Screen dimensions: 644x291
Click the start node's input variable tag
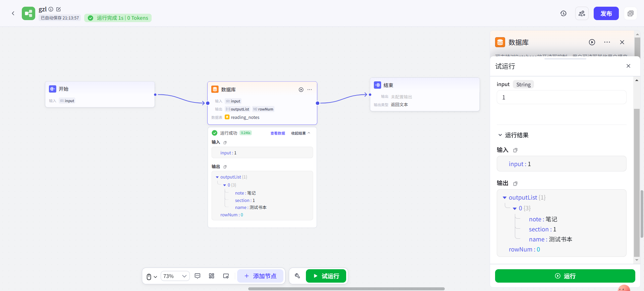67,101
